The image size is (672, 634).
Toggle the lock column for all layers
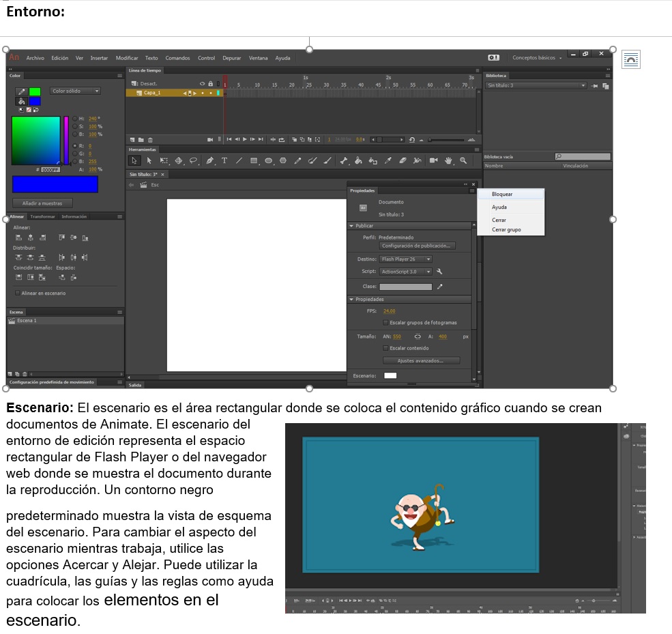(210, 83)
